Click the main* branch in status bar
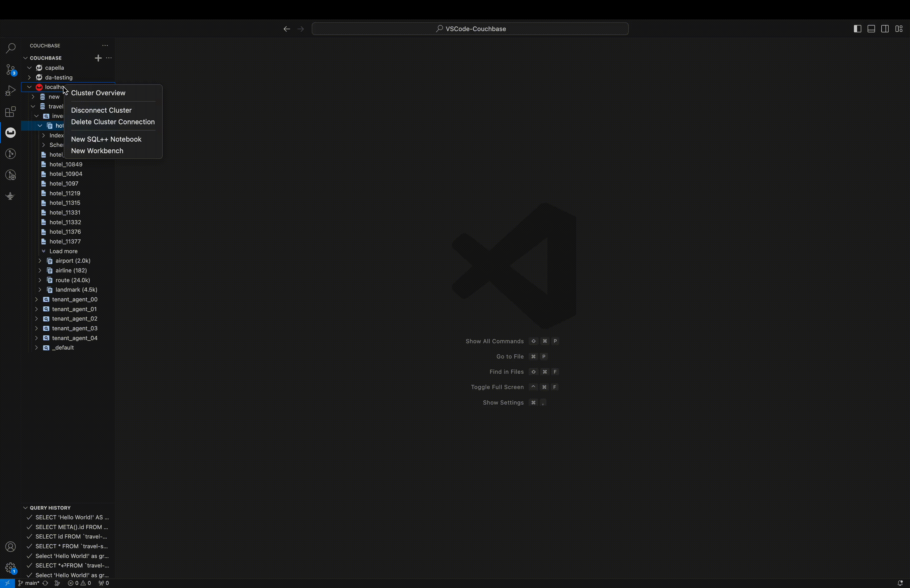The image size is (910, 588). [x=29, y=583]
